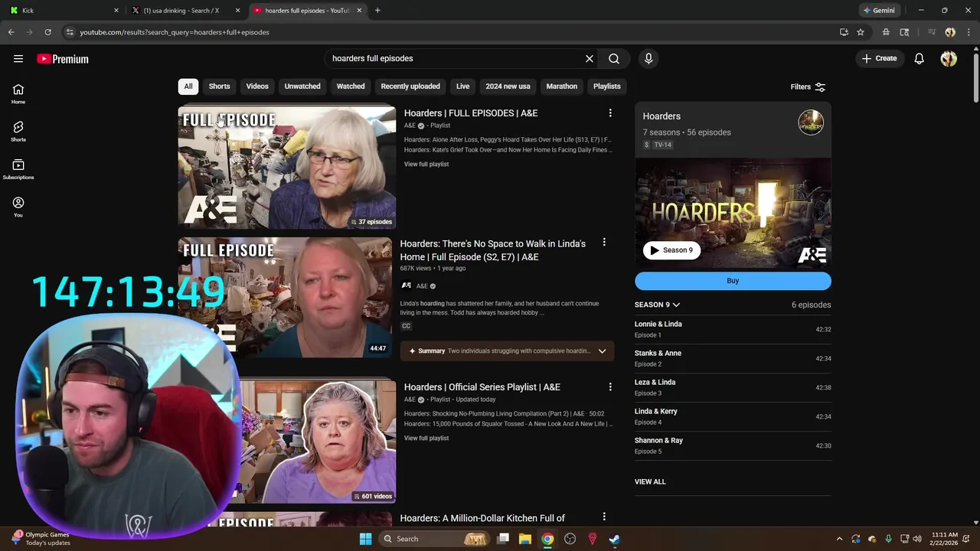Open a new browser tab
This screenshot has height=551, width=980.
pos(377,11)
